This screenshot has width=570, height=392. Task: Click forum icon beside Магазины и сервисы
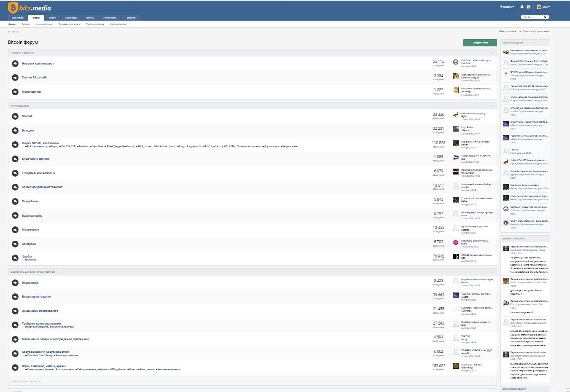click(x=15, y=339)
